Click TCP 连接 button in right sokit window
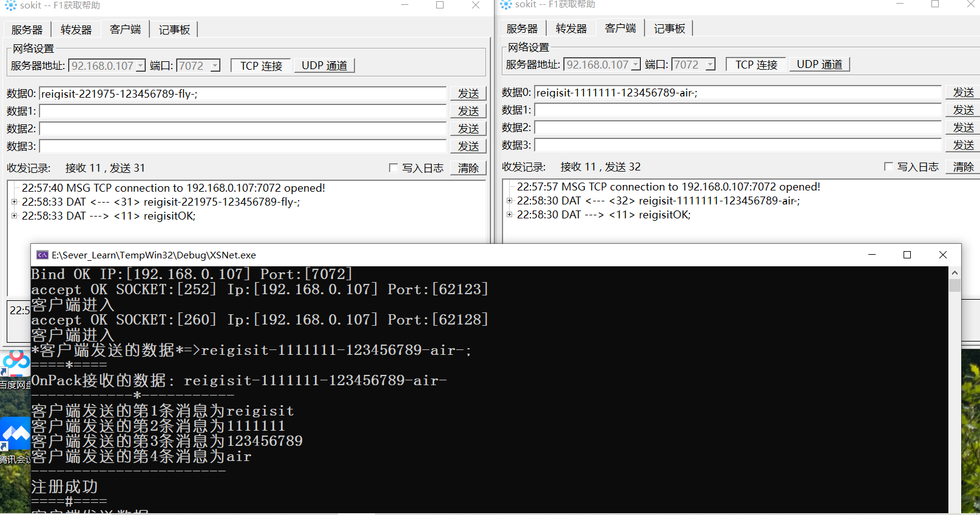This screenshot has height=515, width=980. click(757, 64)
